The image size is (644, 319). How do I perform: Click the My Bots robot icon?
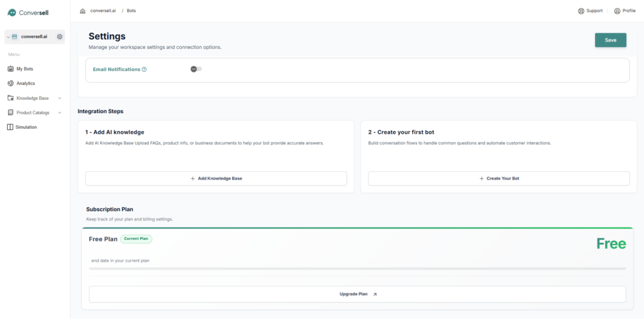tap(11, 68)
